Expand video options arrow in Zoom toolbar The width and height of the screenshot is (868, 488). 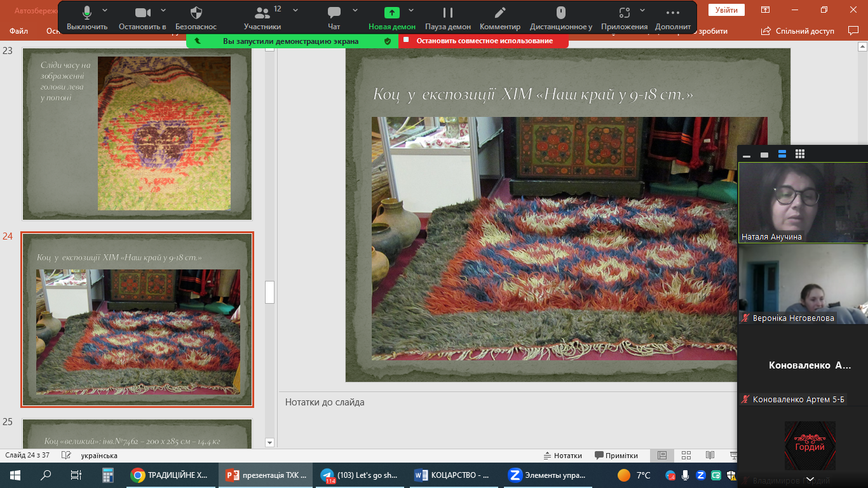pyautogui.click(x=163, y=11)
